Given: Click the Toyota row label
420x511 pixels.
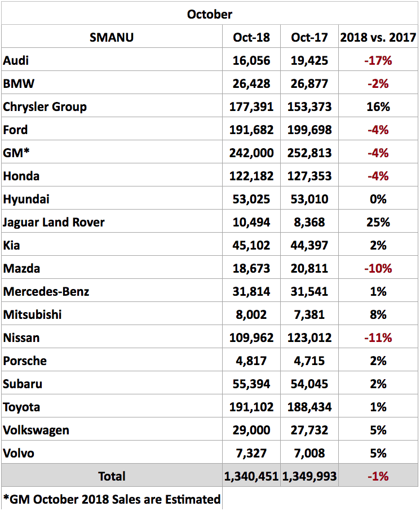Looking at the screenshot, I should click(21, 407).
